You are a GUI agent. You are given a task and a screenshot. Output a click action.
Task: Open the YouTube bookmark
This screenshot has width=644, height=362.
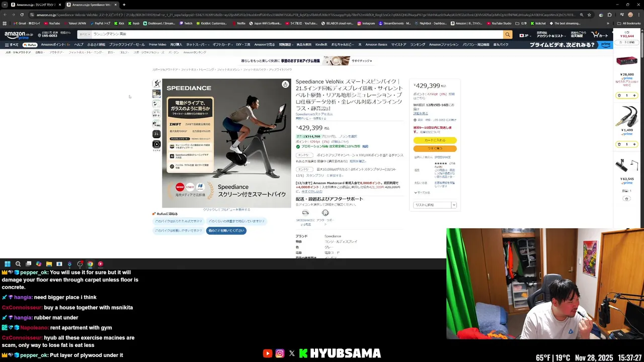[52, 23]
